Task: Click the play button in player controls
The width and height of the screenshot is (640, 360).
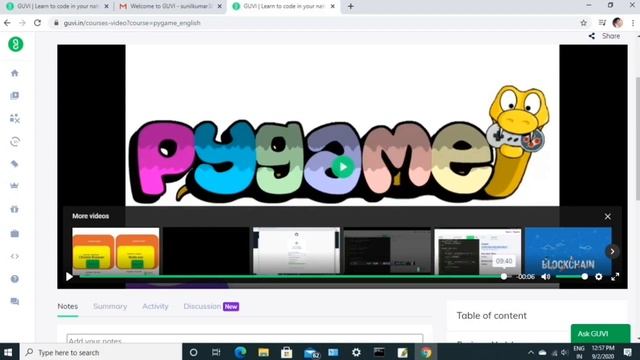Action: pyautogui.click(x=69, y=277)
